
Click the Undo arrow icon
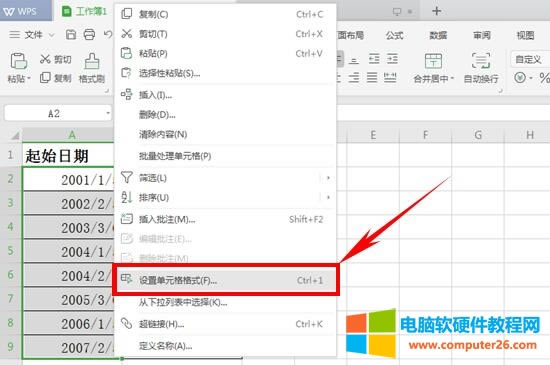point(108,34)
